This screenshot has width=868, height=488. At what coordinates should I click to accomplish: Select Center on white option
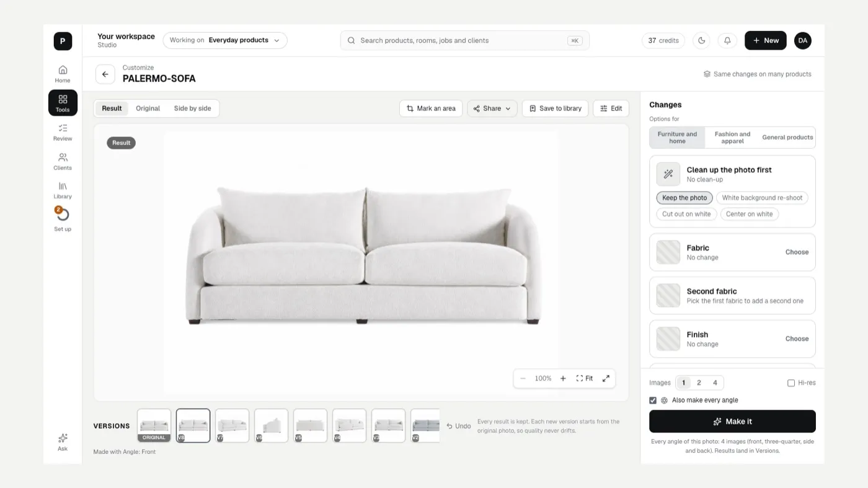tap(749, 214)
